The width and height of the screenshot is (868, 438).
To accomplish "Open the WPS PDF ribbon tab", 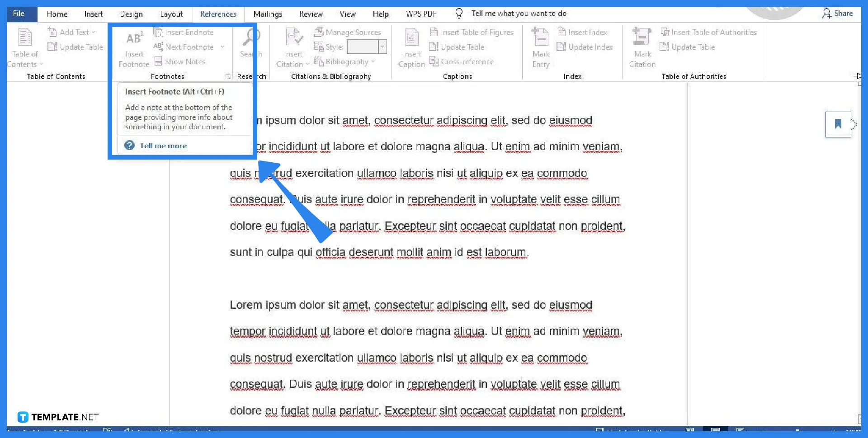I will (421, 14).
